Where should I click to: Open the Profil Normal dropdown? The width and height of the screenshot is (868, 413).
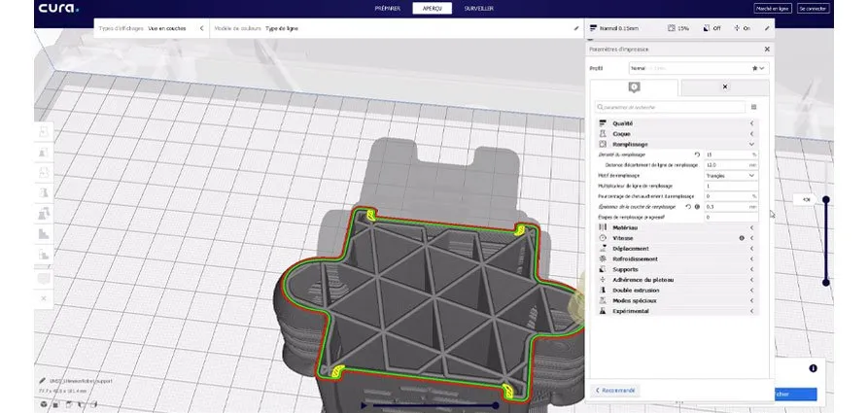click(x=698, y=68)
